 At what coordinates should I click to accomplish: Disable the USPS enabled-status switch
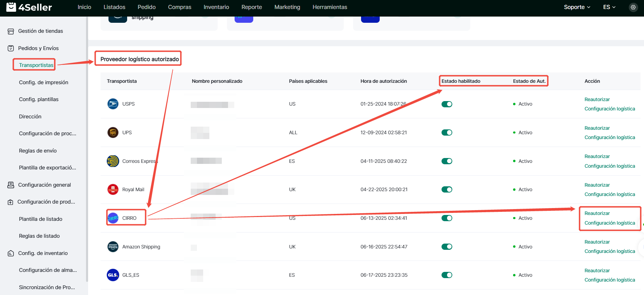[447, 104]
